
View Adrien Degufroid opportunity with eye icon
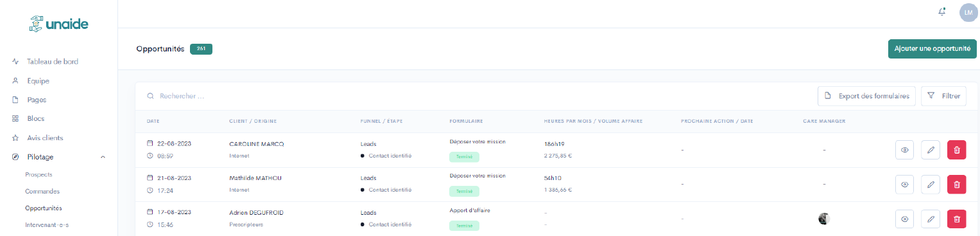tap(905, 219)
